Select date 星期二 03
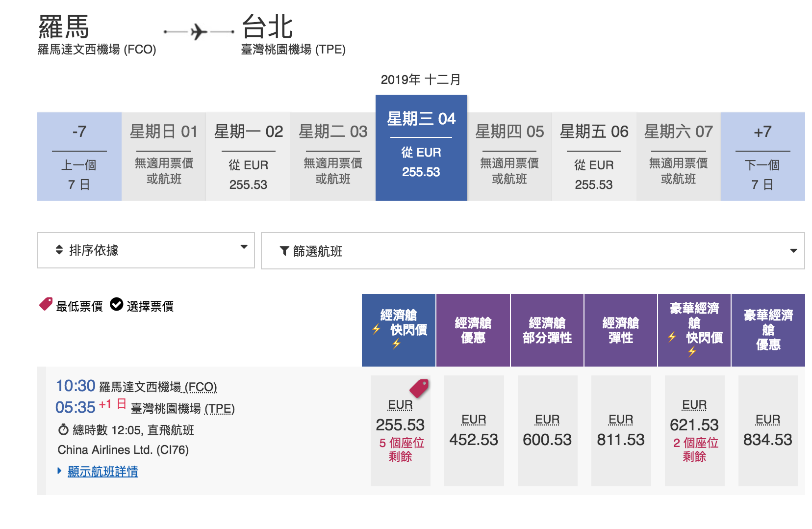This screenshot has height=529, width=812. click(333, 157)
